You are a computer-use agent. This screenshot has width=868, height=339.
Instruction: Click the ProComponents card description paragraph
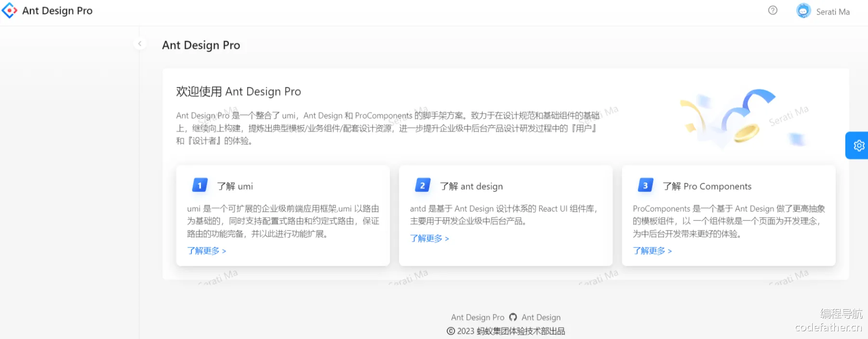(x=729, y=221)
